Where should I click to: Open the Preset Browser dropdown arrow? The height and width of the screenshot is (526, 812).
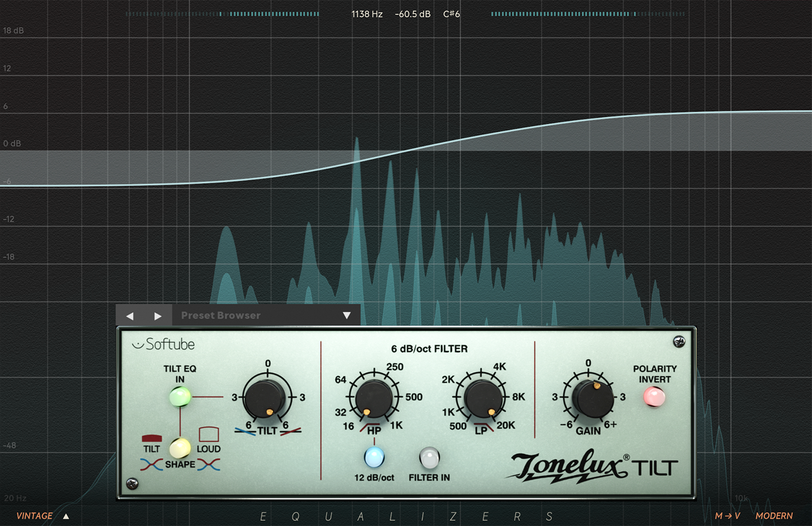tap(346, 315)
